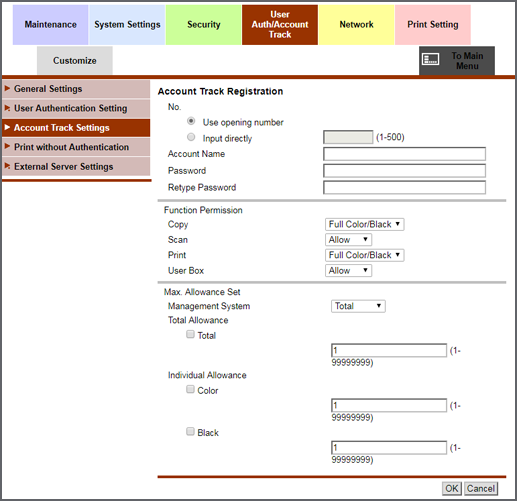
Task: Click the Password input field
Action: click(404, 171)
